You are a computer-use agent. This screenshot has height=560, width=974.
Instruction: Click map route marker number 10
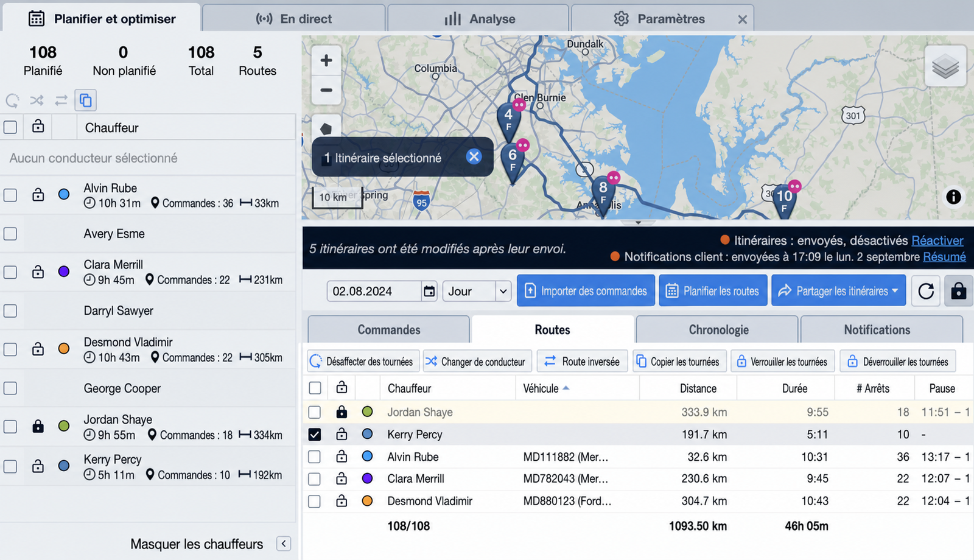pos(784,201)
